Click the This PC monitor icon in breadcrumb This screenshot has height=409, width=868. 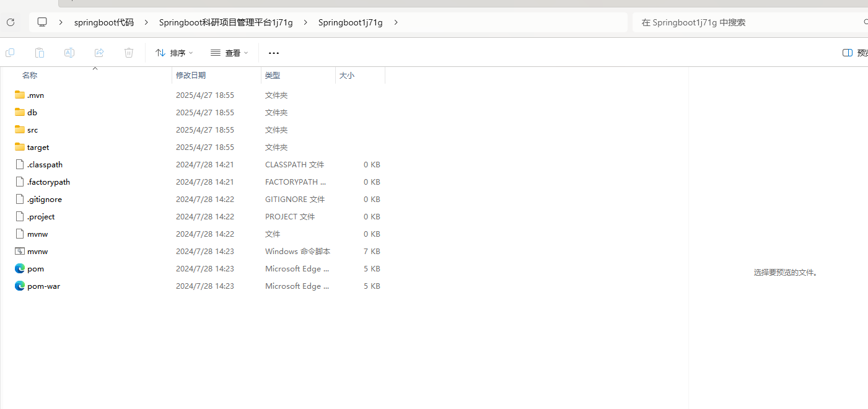(x=42, y=22)
